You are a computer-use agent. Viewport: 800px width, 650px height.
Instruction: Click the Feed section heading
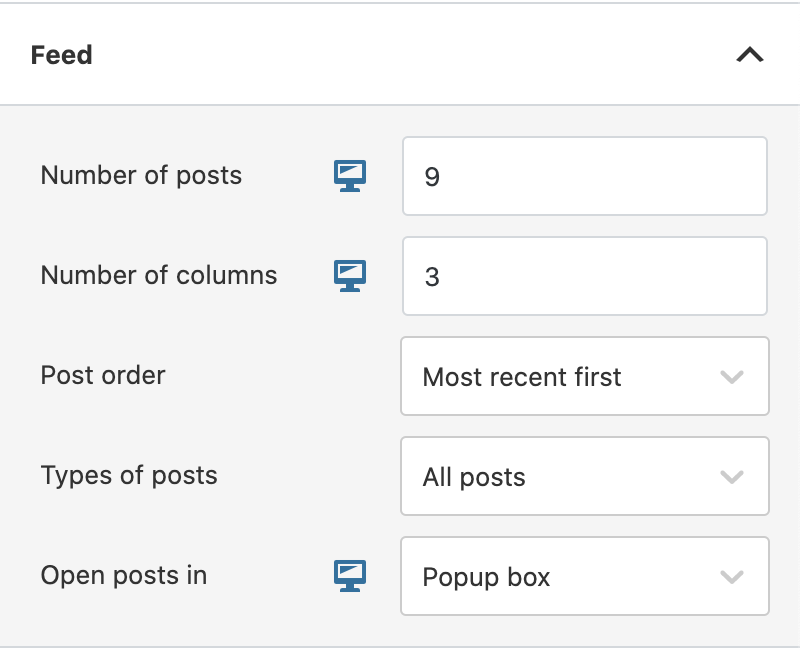pyautogui.click(x=62, y=55)
